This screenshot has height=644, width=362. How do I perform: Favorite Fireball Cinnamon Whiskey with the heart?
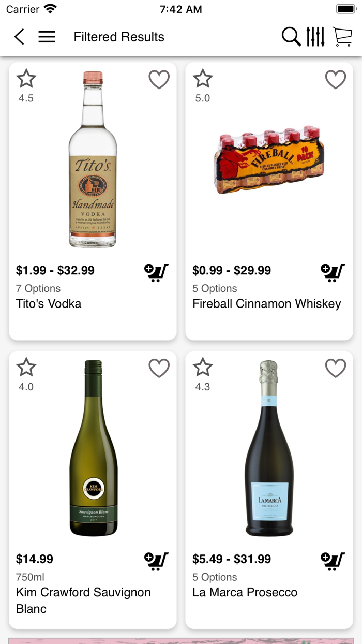click(336, 79)
